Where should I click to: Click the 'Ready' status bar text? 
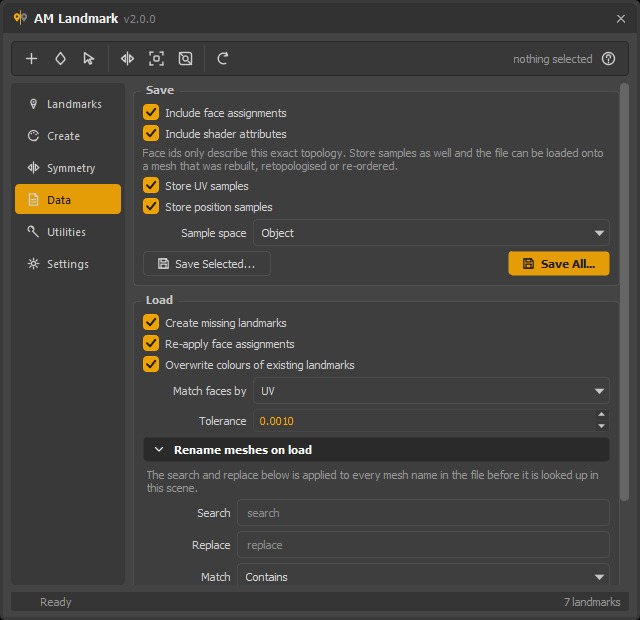(56, 602)
